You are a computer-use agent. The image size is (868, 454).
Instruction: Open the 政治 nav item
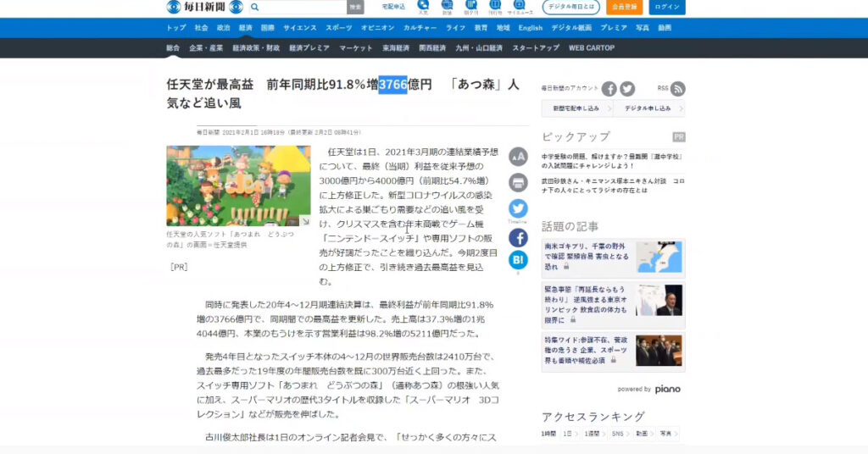point(223,28)
